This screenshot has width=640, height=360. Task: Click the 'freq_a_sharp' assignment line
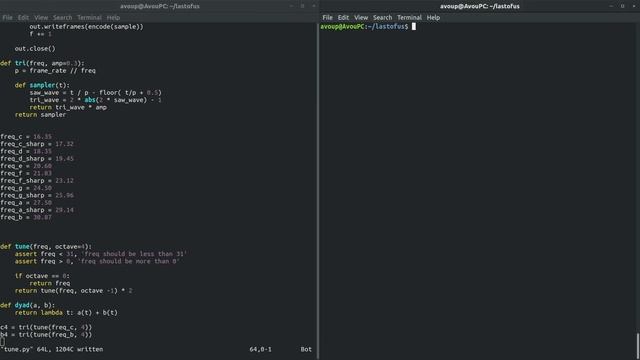click(37, 210)
